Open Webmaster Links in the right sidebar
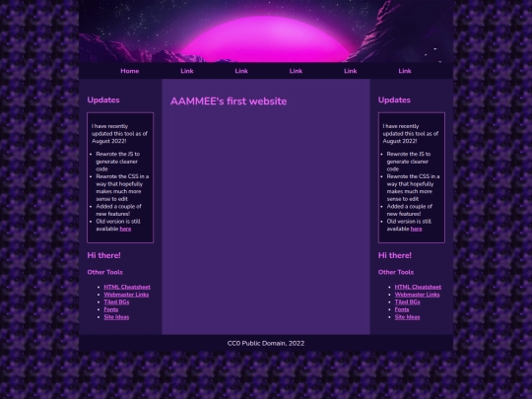This screenshot has width=532, height=399. pyautogui.click(x=417, y=295)
